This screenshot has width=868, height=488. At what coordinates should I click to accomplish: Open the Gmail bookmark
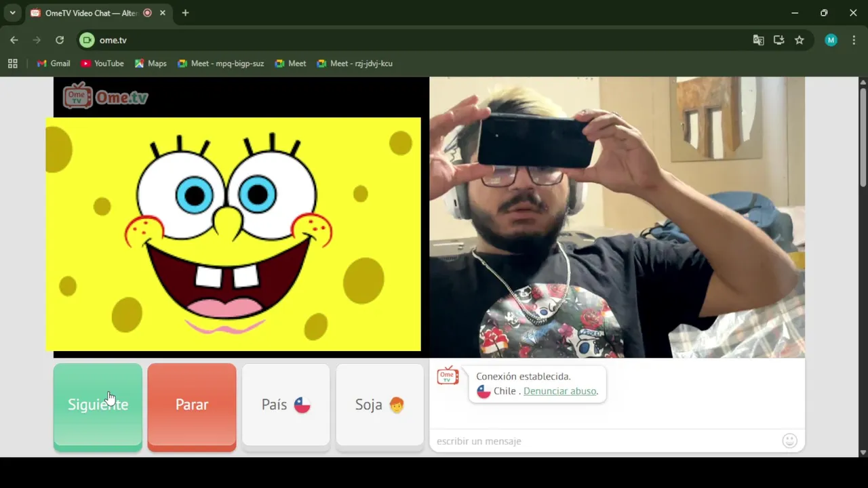[x=54, y=63]
